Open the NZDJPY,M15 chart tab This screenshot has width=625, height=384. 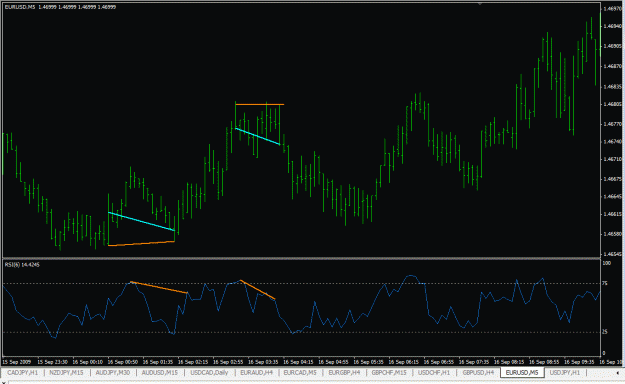[66, 373]
